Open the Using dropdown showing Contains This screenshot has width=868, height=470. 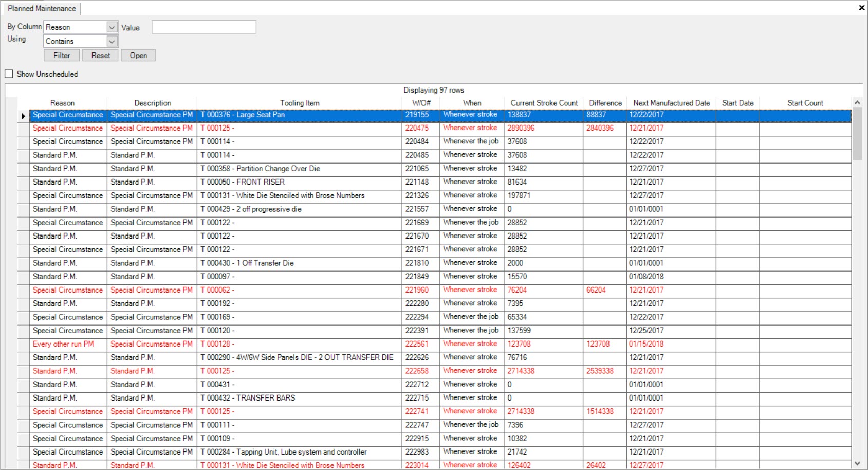81,41
